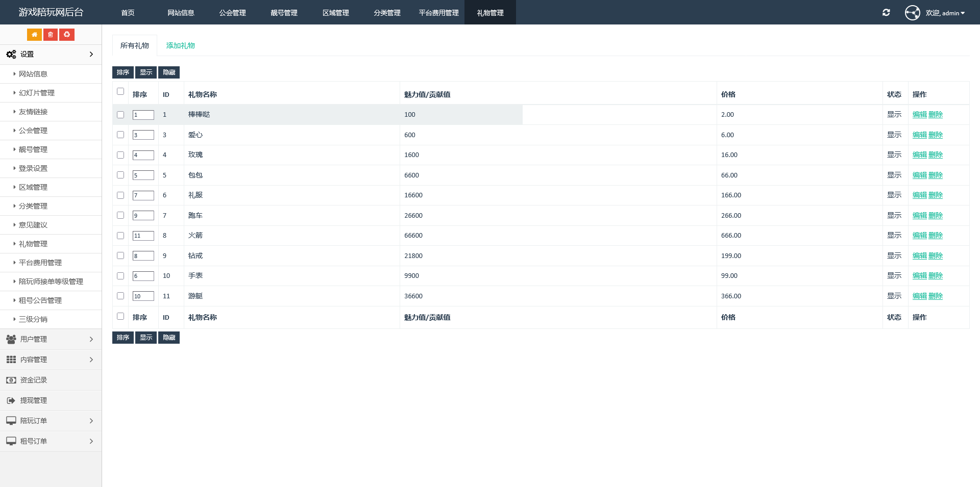Expand the 内容管理 section chevron

[91, 360]
